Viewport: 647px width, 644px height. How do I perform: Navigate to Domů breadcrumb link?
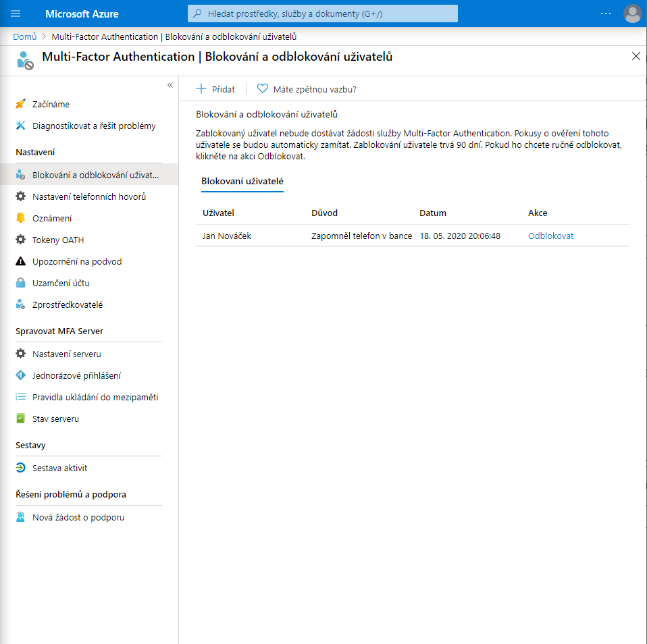24,36
